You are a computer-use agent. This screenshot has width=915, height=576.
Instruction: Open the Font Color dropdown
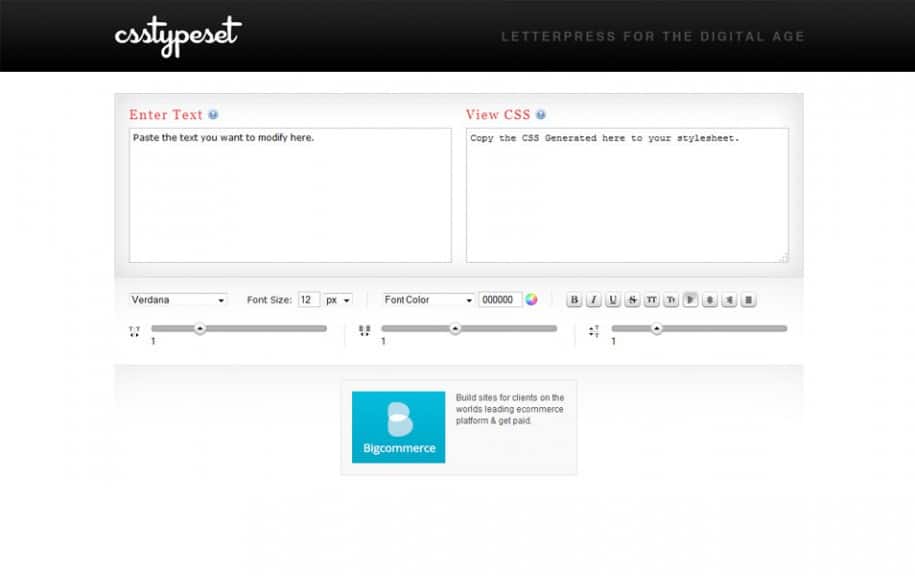pyautogui.click(x=427, y=299)
